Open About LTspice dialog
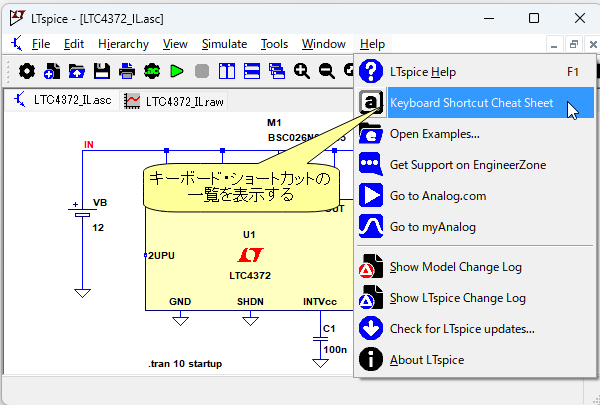This screenshot has height=405, width=600. 426,360
